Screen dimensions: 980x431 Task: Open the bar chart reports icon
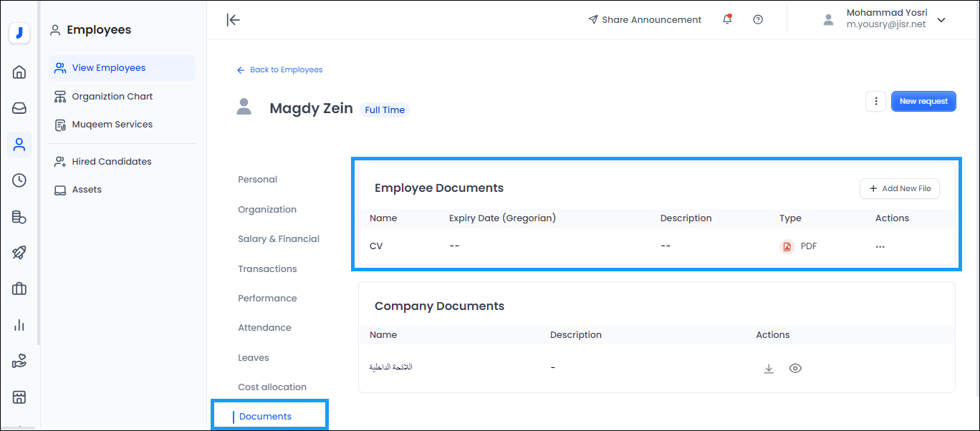[x=19, y=325]
